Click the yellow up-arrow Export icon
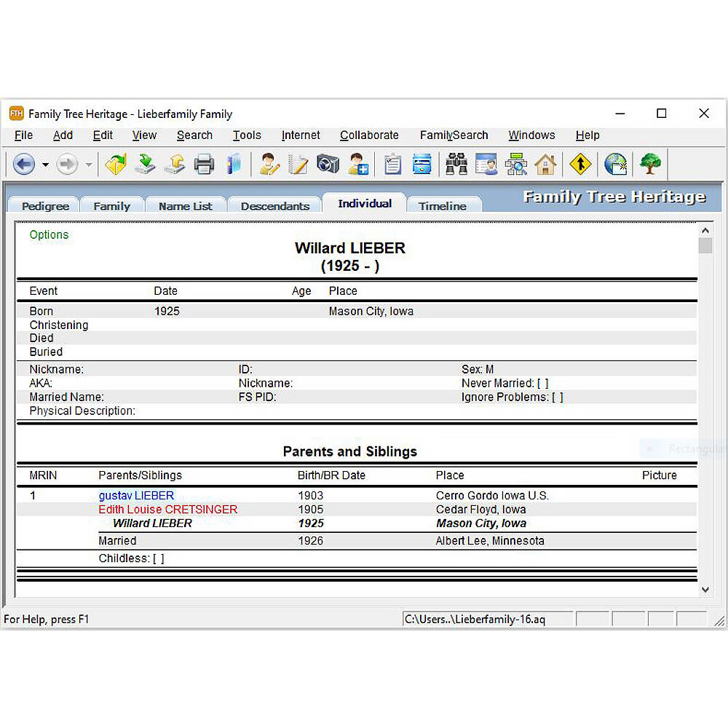728x728 pixels. coord(175,164)
